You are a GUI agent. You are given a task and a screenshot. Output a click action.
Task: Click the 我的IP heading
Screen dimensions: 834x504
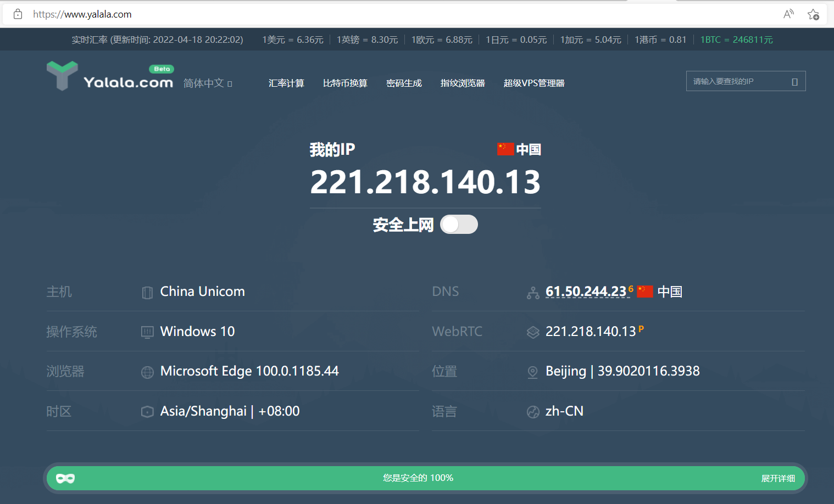tap(332, 149)
